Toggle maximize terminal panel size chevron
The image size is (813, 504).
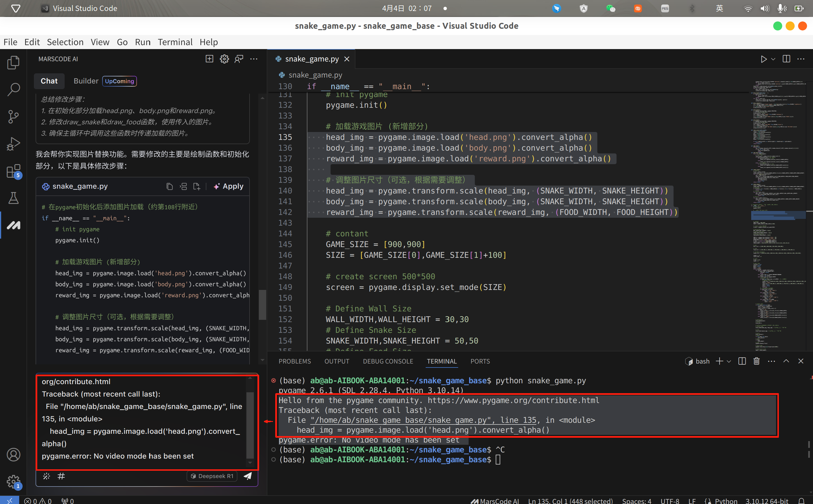pos(786,361)
